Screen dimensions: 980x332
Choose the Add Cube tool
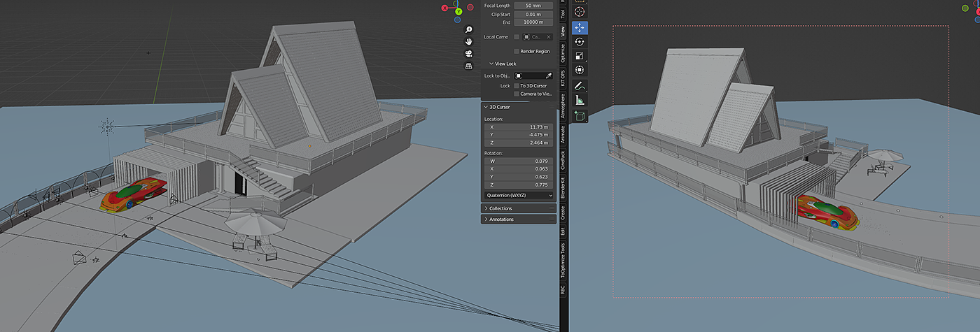580,116
